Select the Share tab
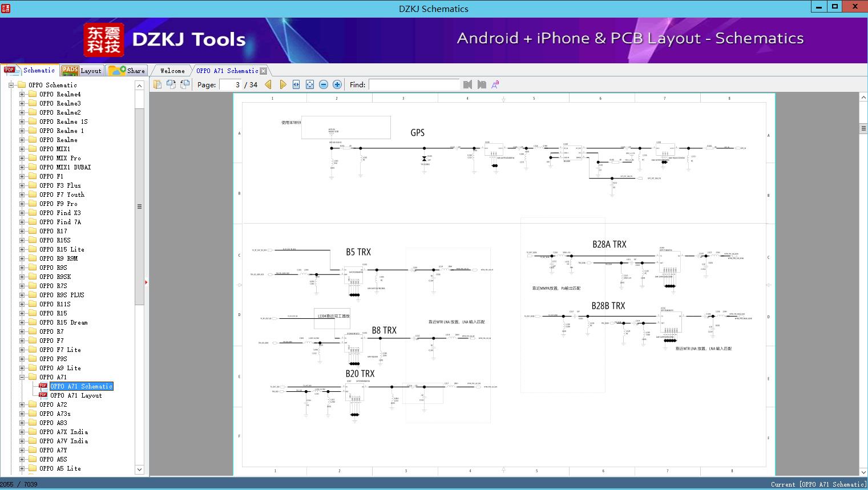 (x=127, y=71)
